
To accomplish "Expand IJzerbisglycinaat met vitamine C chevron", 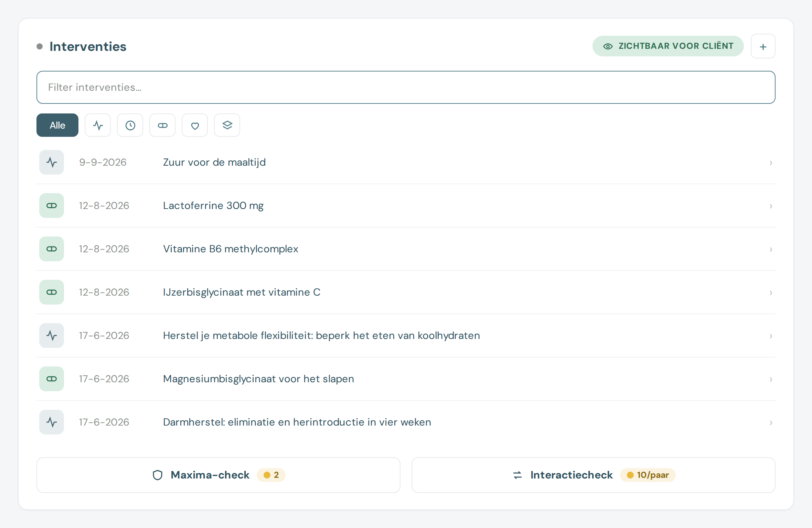I will click(771, 293).
